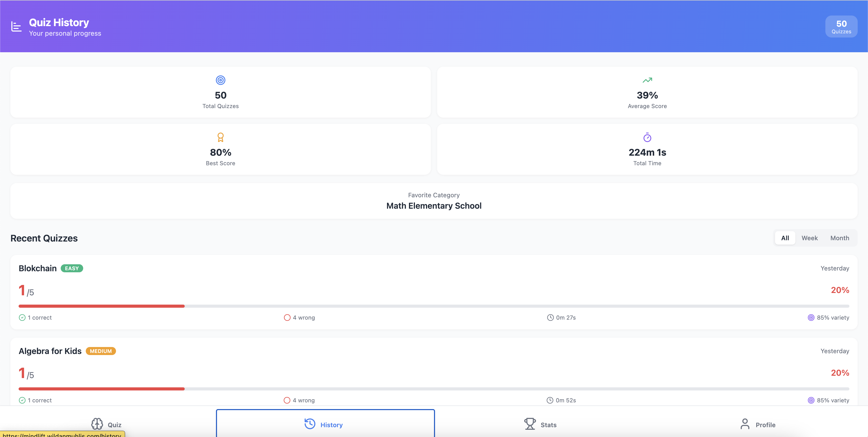Click the Quiz History chart icon in header
Screen dimensions: 868x437
tap(16, 26)
